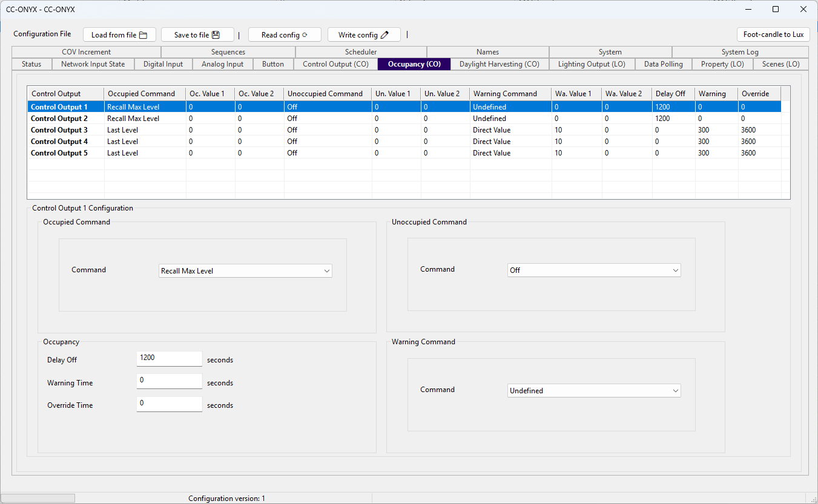Click the Save to file button

(197, 34)
